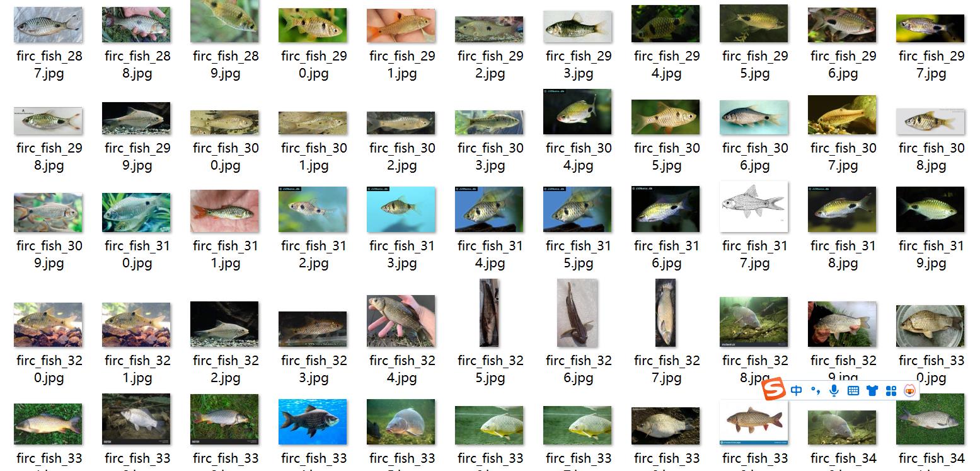
Task: Open the t-shirt skin icon in IME bar
Action: click(872, 391)
